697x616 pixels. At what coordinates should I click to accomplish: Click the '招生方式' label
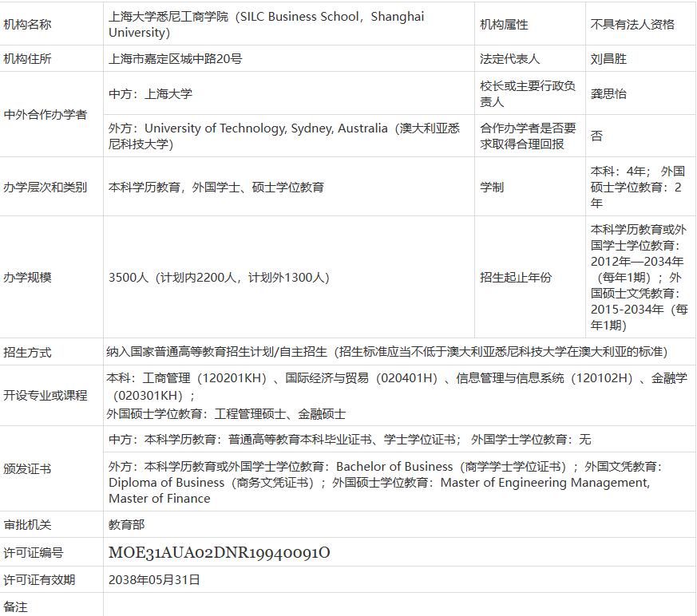click(28, 352)
